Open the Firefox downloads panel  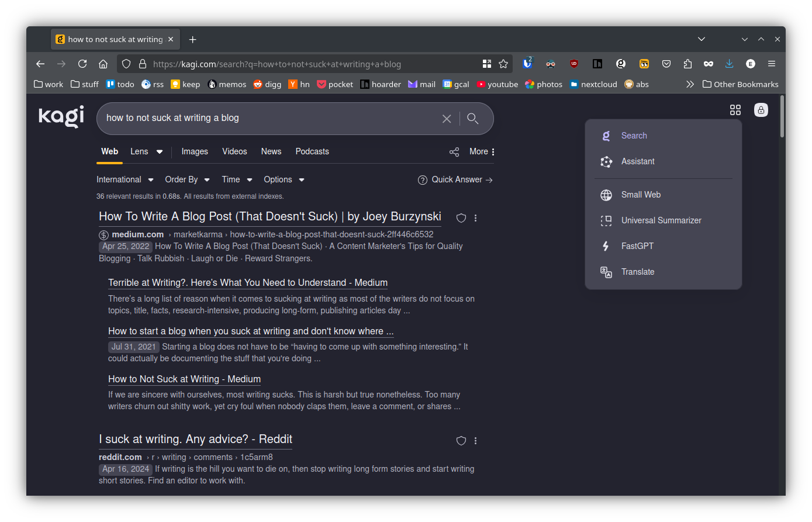click(x=729, y=64)
